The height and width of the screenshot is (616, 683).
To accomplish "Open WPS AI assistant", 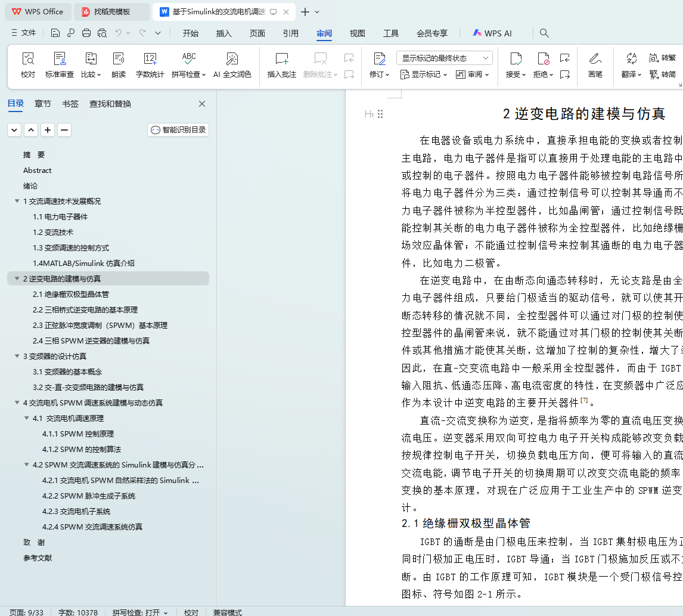I will point(492,33).
